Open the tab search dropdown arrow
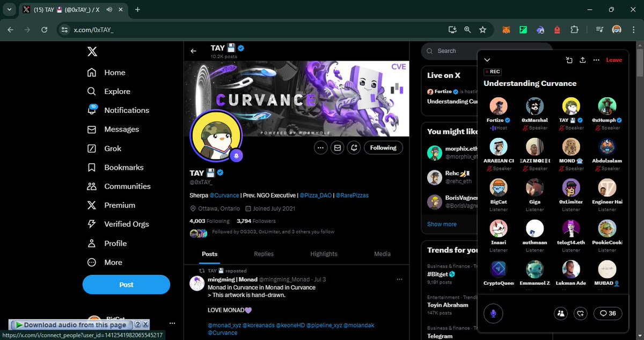644x340 pixels. 10,10
